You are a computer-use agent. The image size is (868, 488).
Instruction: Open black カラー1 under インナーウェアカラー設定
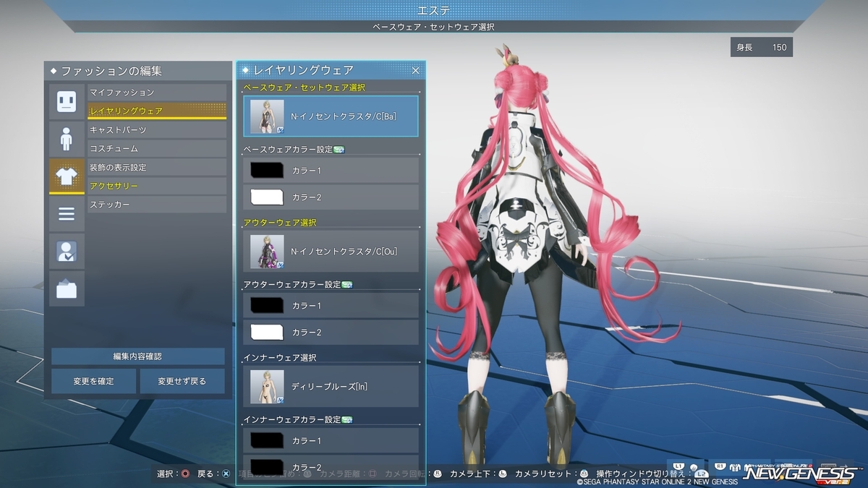[331, 440]
